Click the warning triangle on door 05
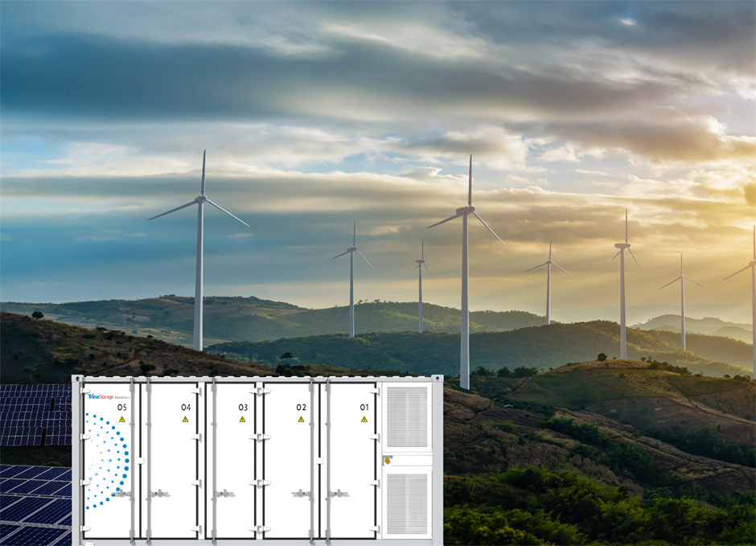This screenshot has width=756, height=546. pos(122,419)
